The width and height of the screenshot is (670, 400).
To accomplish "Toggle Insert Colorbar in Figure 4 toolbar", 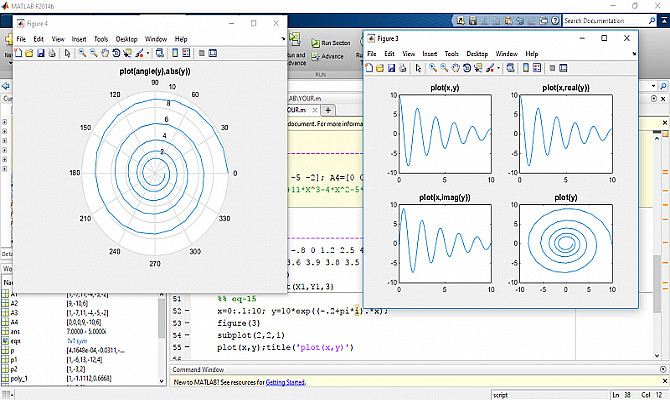I will pos(175,53).
